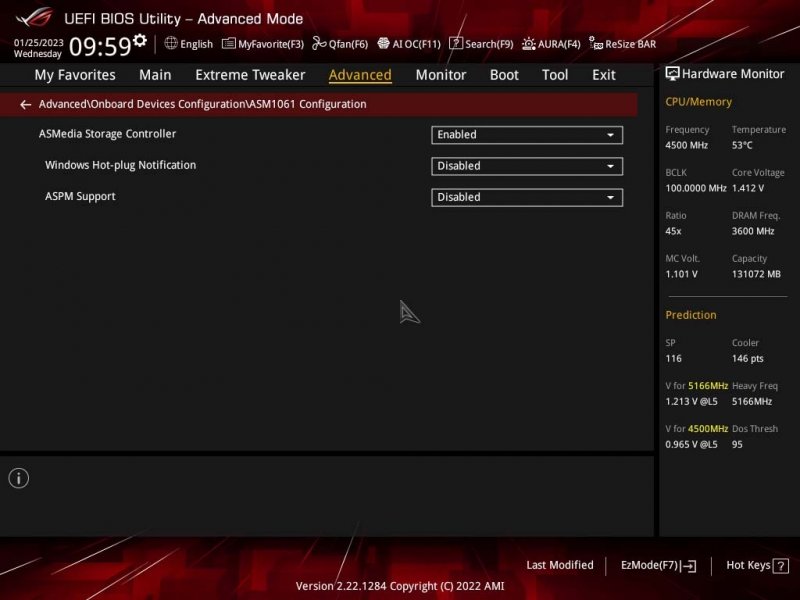The width and height of the screenshot is (800, 600).
Task: Click the ASMedia Storage Controller label
Action: (107, 134)
